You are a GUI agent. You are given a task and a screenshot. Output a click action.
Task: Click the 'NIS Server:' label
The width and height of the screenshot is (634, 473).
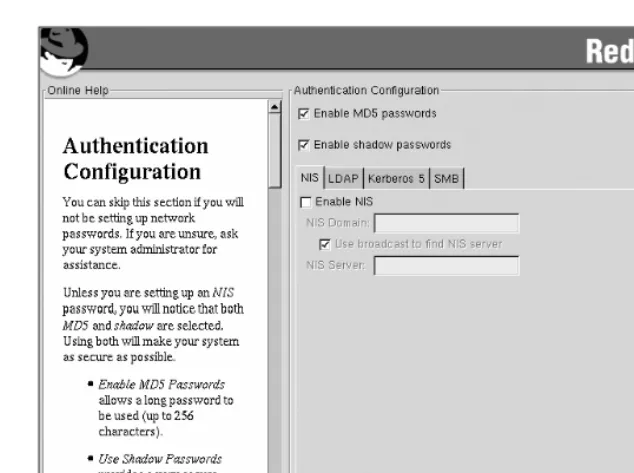[x=336, y=265]
